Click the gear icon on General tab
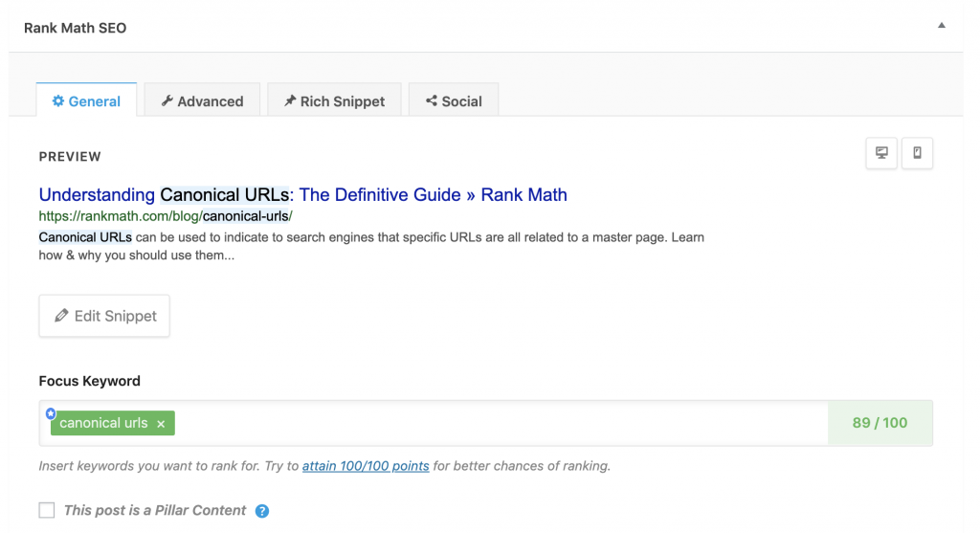The image size is (980, 533). [58, 100]
